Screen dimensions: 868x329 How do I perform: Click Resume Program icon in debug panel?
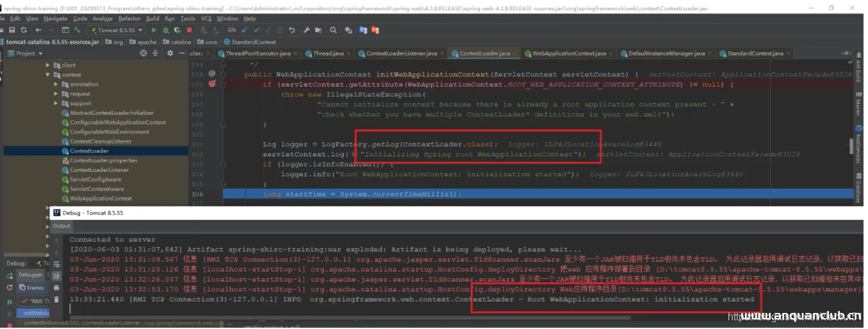(x=10, y=301)
